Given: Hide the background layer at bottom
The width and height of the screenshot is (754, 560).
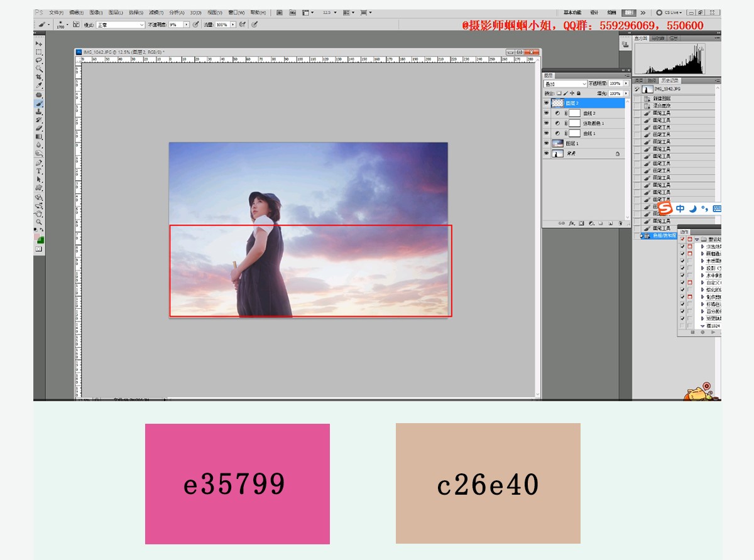Looking at the screenshot, I should pos(547,154).
